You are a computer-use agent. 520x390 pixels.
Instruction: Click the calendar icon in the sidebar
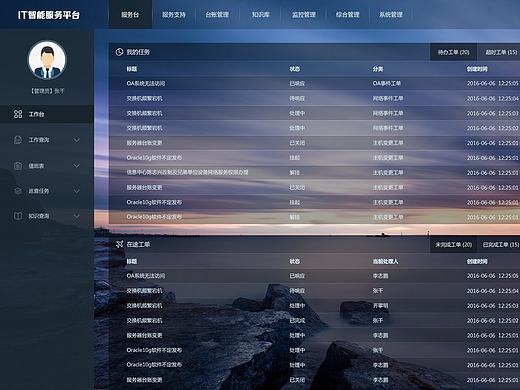coord(18,166)
